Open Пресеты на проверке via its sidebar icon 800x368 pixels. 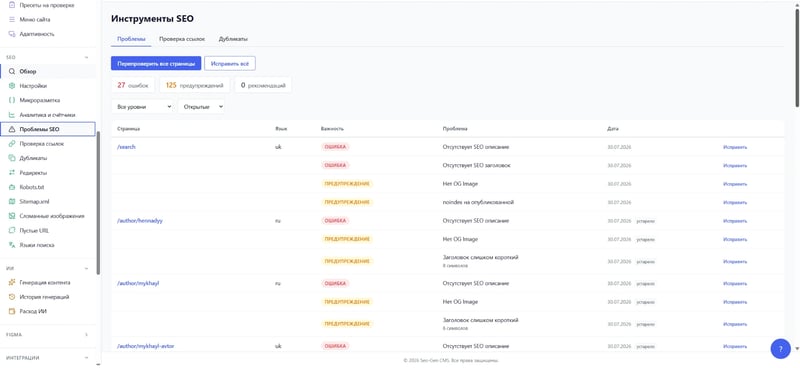point(12,5)
